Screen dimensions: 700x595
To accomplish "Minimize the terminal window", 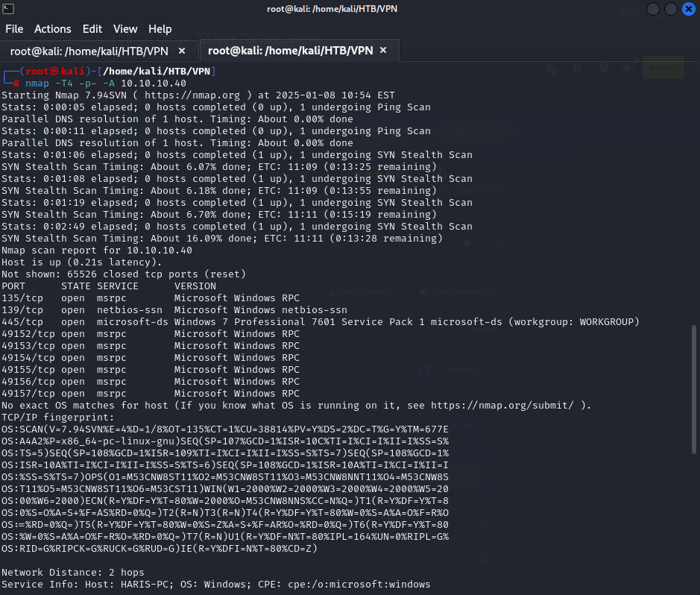I will click(x=652, y=9).
